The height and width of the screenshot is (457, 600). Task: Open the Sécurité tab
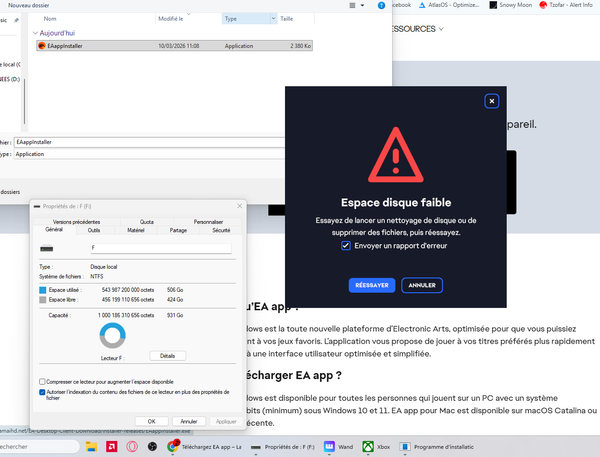click(x=221, y=230)
